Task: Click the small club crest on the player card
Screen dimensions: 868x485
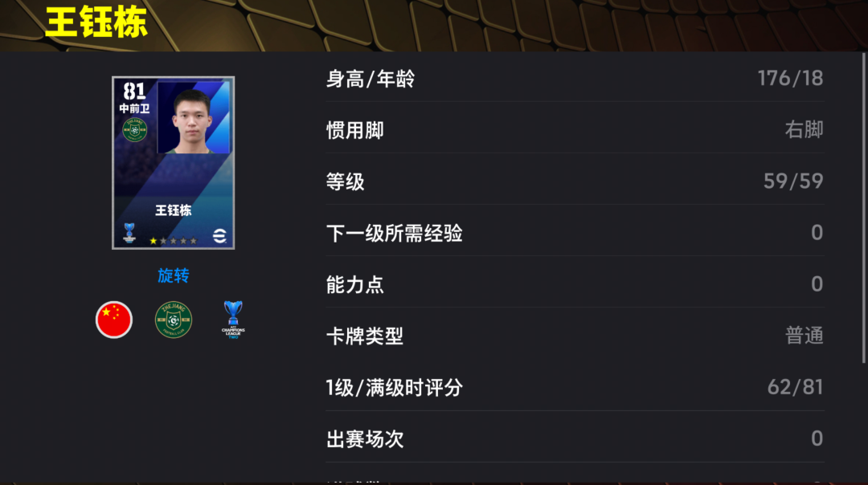Action: [x=134, y=130]
